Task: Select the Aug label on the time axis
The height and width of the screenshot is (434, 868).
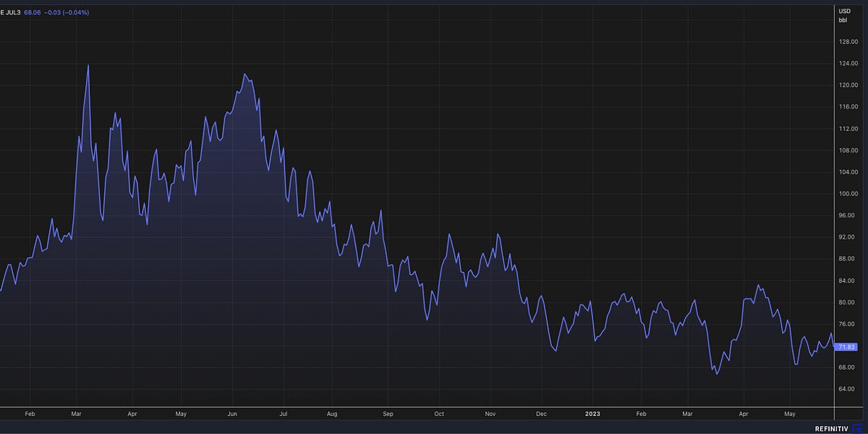Action: point(332,414)
